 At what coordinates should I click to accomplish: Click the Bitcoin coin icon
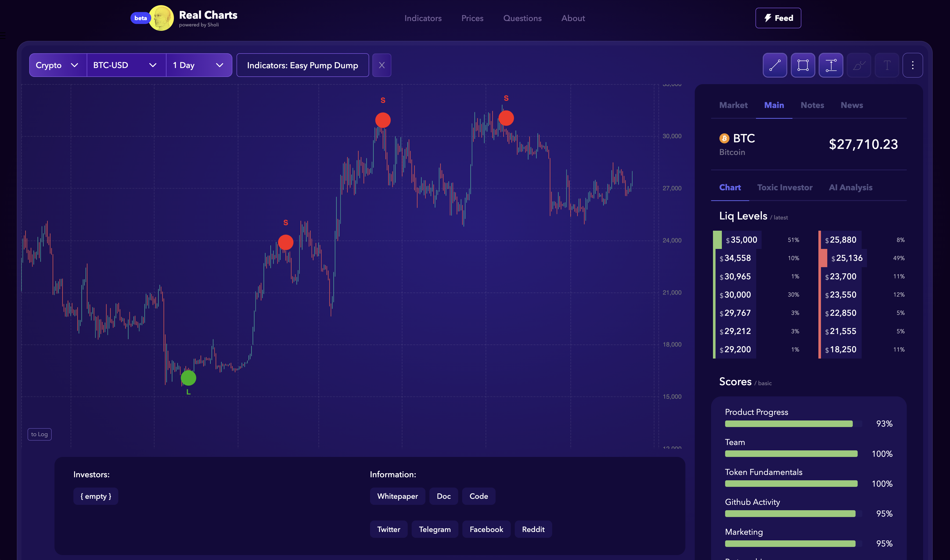[724, 139]
